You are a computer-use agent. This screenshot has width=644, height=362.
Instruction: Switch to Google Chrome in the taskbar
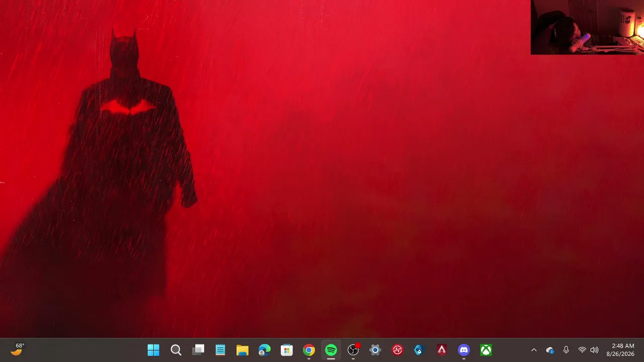click(x=309, y=350)
